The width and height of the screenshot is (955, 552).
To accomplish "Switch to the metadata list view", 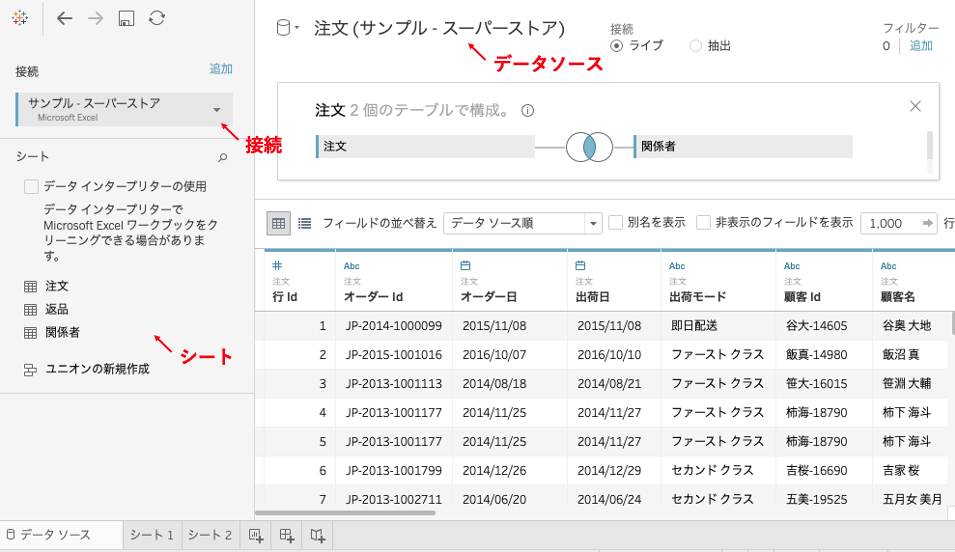I will point(305,224).
